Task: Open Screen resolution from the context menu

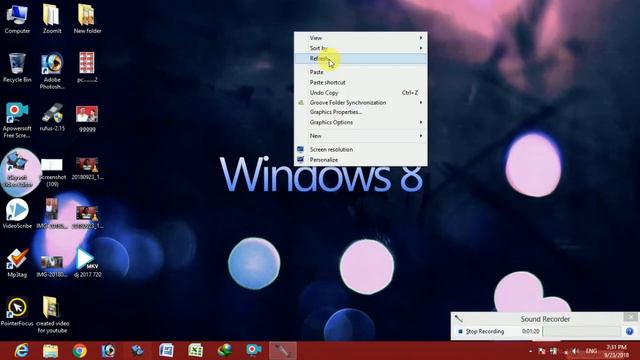Action: tap(361, 149)
